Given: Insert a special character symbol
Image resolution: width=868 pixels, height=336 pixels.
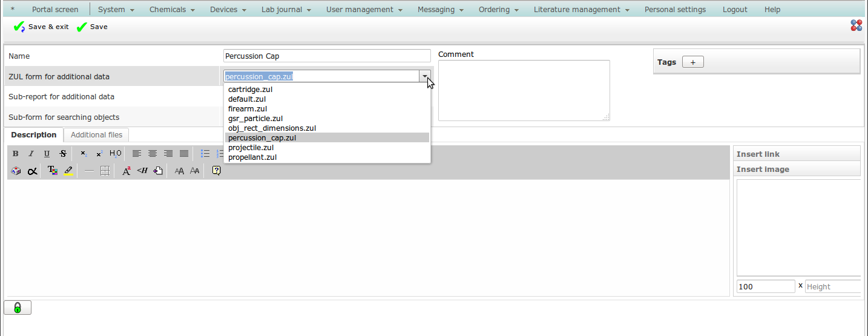Looking at the screenshot, I should 33,171.
